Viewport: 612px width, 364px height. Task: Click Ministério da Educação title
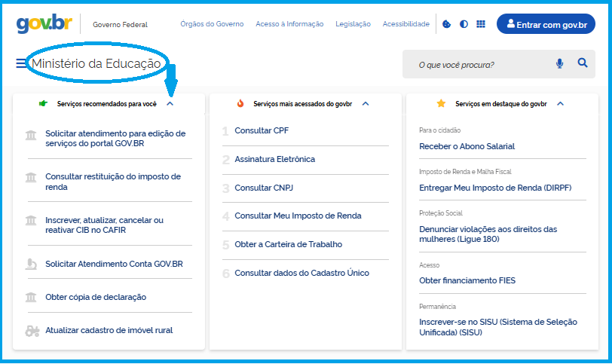pyautogui.click(x=96, y=63)
